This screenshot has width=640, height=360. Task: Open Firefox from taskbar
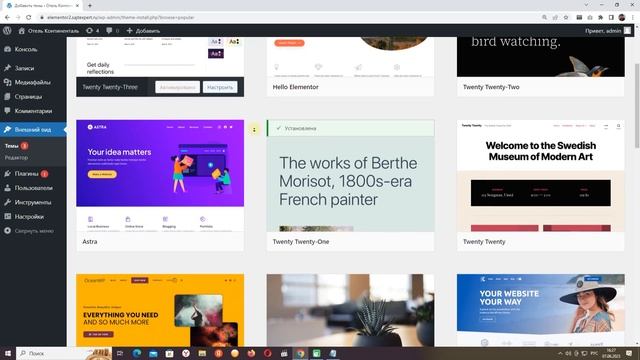(x=251, y=353)
